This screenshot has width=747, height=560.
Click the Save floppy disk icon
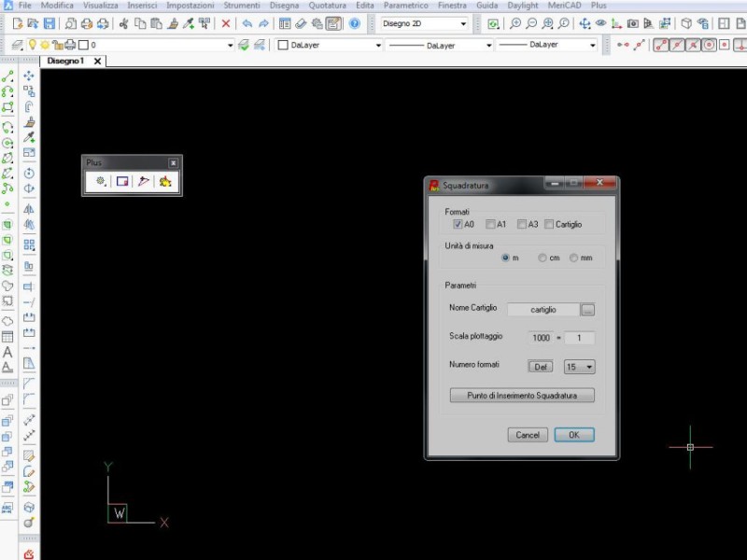coord(49,23)
